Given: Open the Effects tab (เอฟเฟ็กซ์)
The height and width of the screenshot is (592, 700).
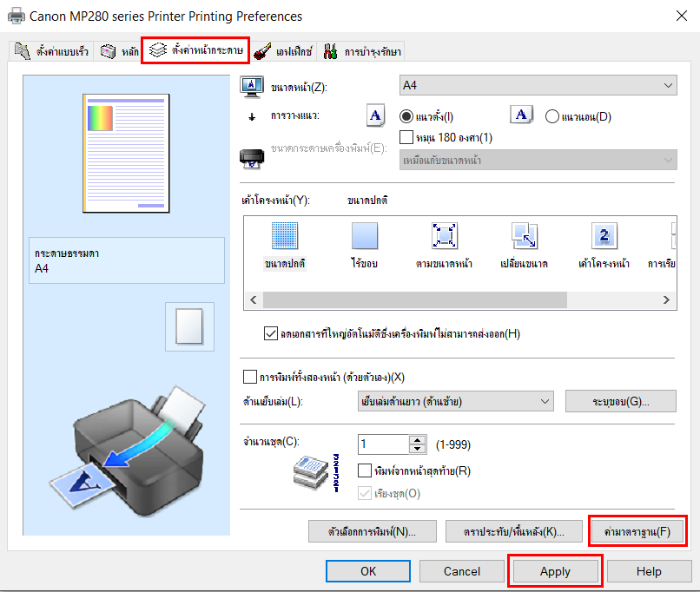Looking at the screenshot, I should pos(282,51).
